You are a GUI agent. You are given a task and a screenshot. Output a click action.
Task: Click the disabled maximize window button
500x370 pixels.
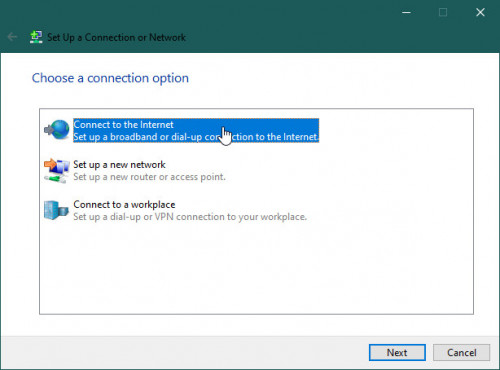(443, 12)
